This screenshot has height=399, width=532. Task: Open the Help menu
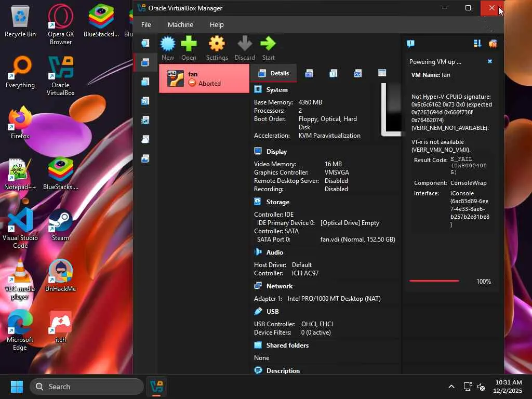tap(217, 25)
